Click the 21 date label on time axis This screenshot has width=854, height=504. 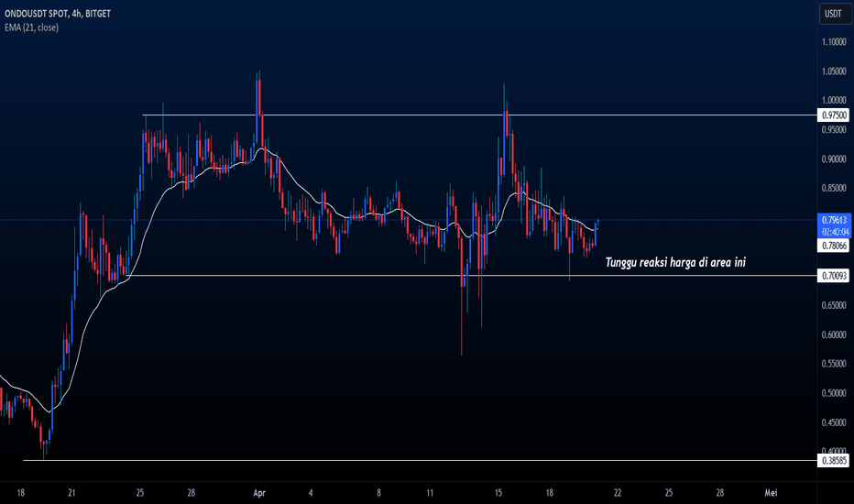point(71,493)
